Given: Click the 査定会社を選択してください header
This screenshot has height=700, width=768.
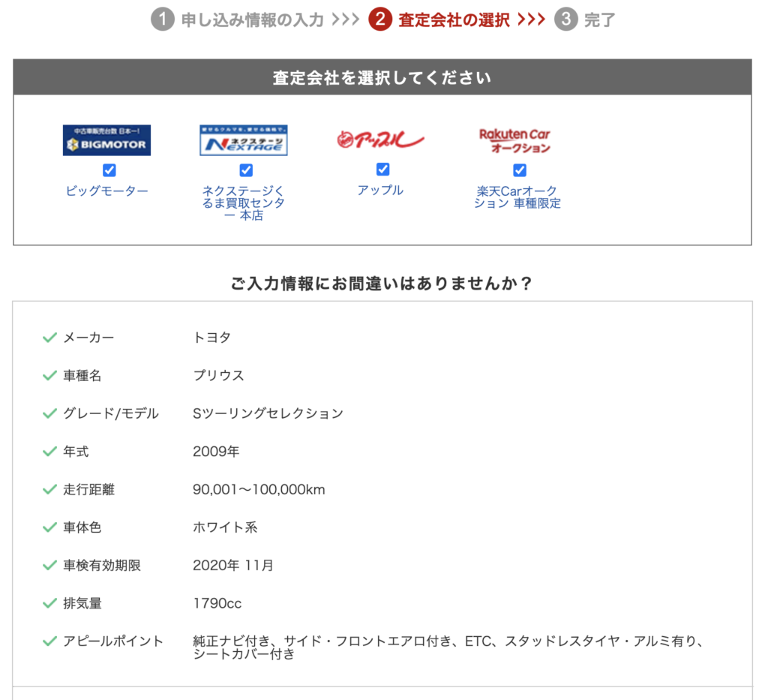Looking at the screenshot, I should [x=382, y=77].
